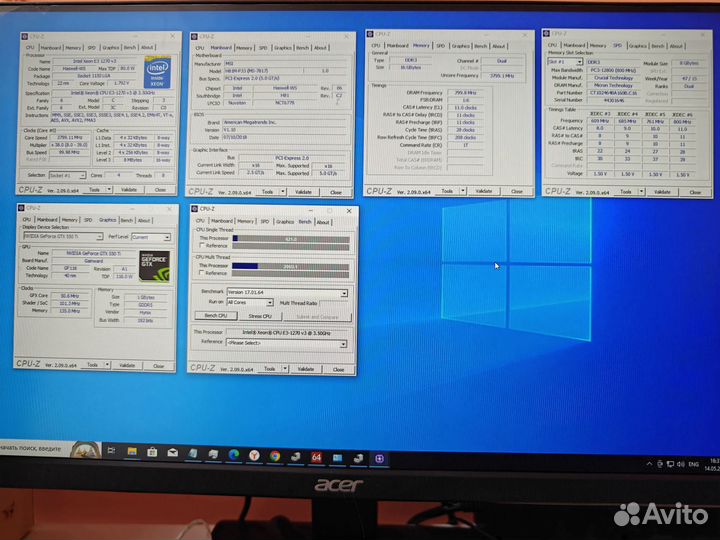Click Tools in the CPU window

click(x=94, y=189)
